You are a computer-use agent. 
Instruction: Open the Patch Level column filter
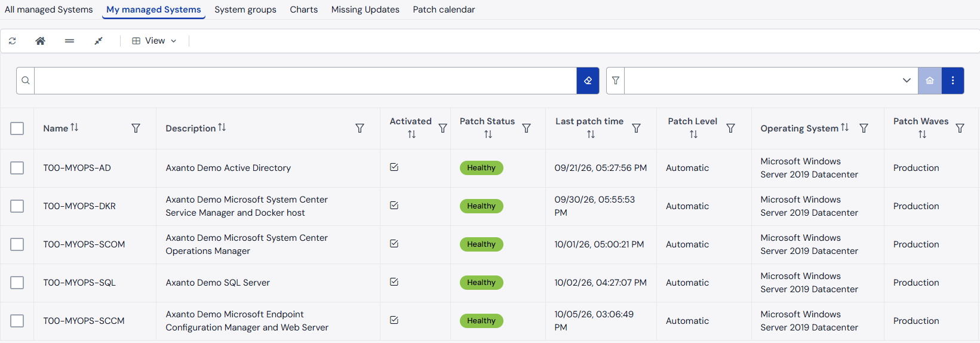click(x=730, y=128)
